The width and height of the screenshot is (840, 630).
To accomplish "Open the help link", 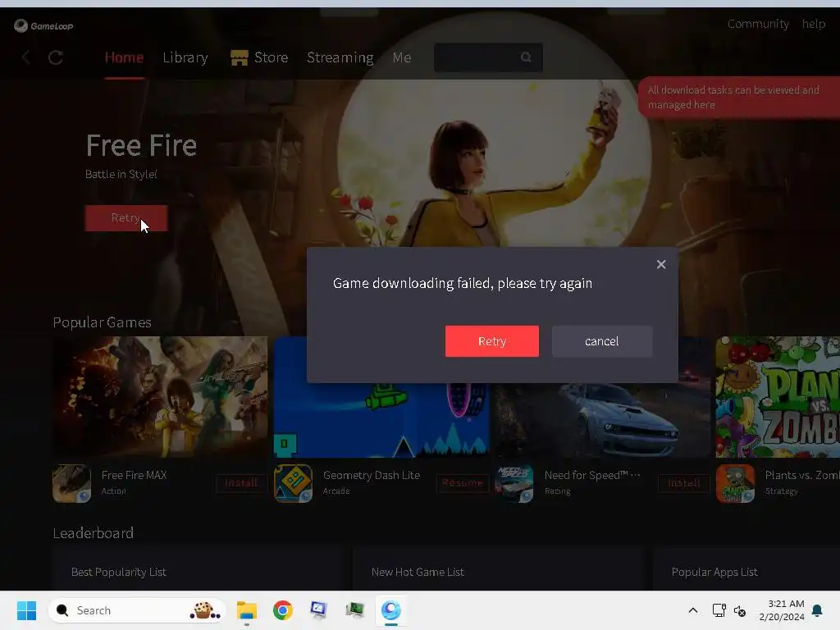I will pos(813,24).
